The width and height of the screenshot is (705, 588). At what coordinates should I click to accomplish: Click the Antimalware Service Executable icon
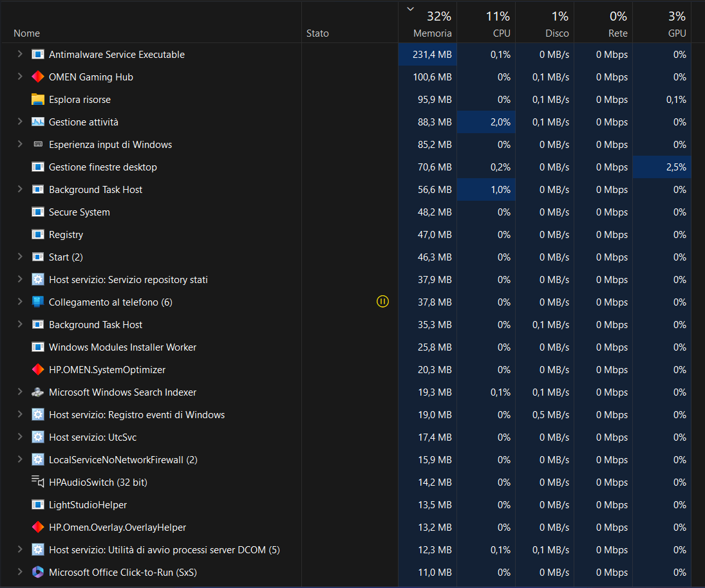coord(38,54)
